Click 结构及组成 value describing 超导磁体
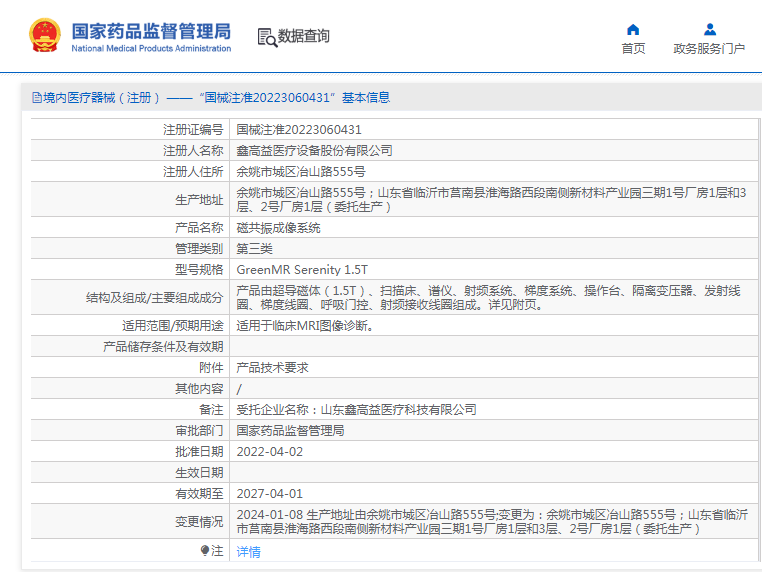 pos(488,297)
